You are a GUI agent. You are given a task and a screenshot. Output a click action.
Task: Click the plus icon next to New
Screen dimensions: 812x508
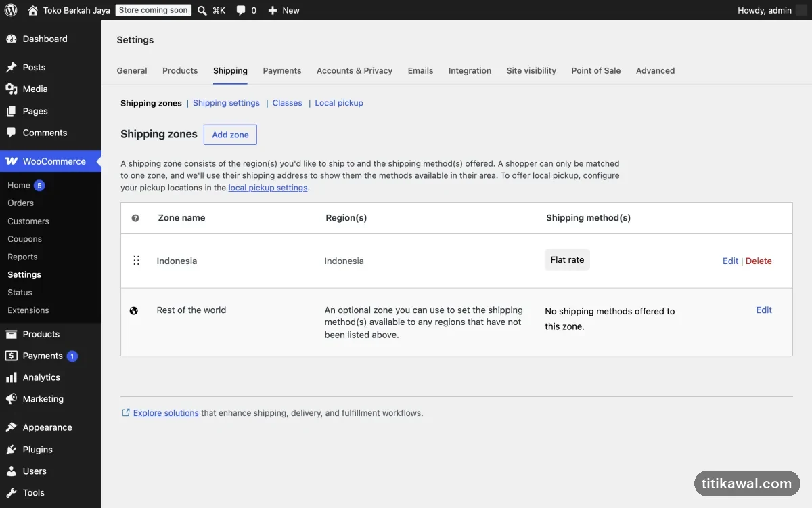(x=273, y=10)
